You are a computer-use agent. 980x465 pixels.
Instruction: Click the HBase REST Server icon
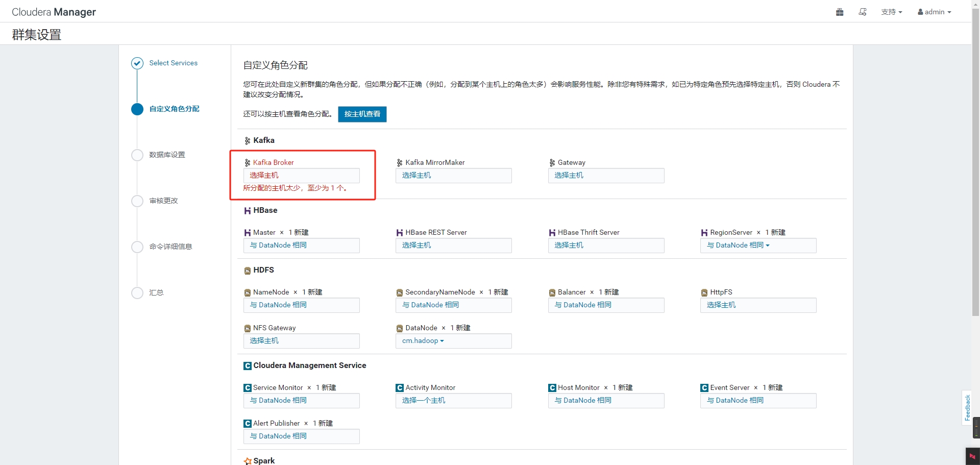pos(400,233)
